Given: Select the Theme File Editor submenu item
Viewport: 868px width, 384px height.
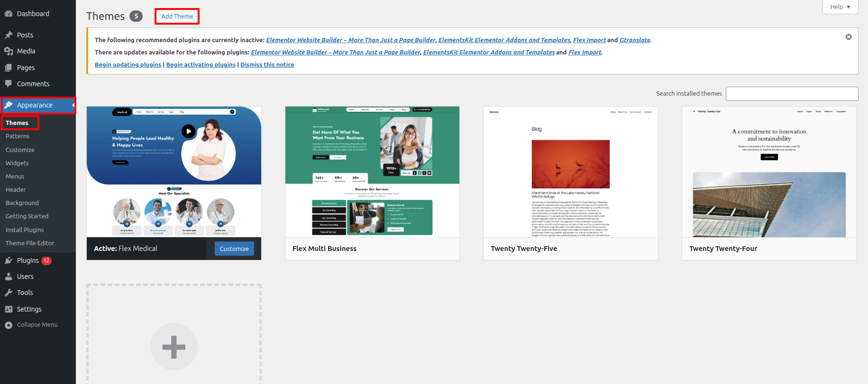Looking at the screenshot, I should [x=30, y=243].
